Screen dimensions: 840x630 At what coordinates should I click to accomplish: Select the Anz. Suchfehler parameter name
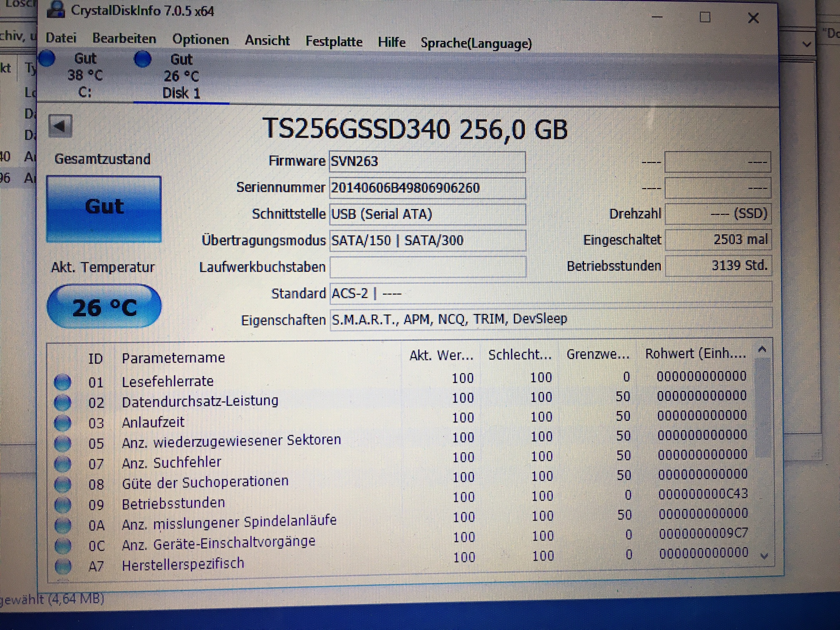click(171, 462)
